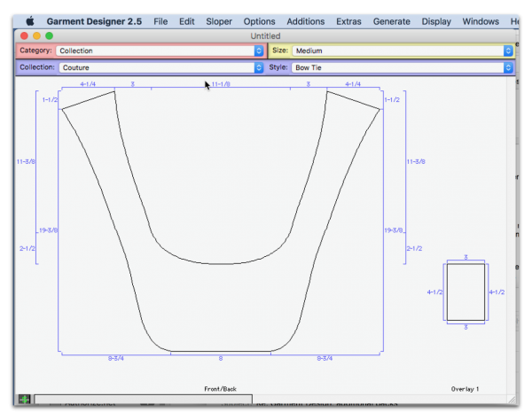Select the Overlay 1 rectangle pattern piece
The width and height of the screenshot is (532, 420).
pos(465,292)
